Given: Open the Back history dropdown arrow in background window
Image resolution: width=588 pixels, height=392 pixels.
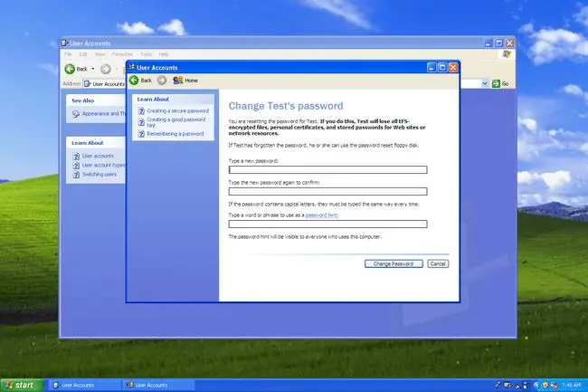Looking at the screenshot, I should 93,69.
